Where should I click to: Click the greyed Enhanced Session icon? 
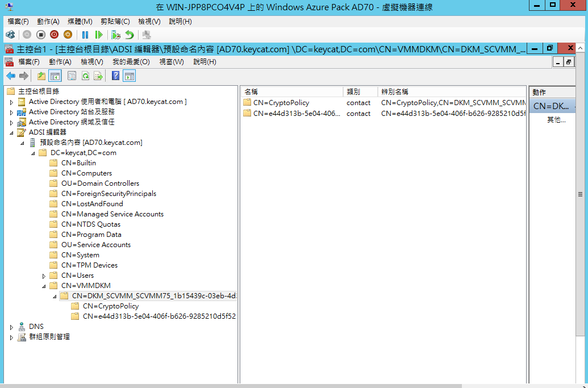coord(147,35)
